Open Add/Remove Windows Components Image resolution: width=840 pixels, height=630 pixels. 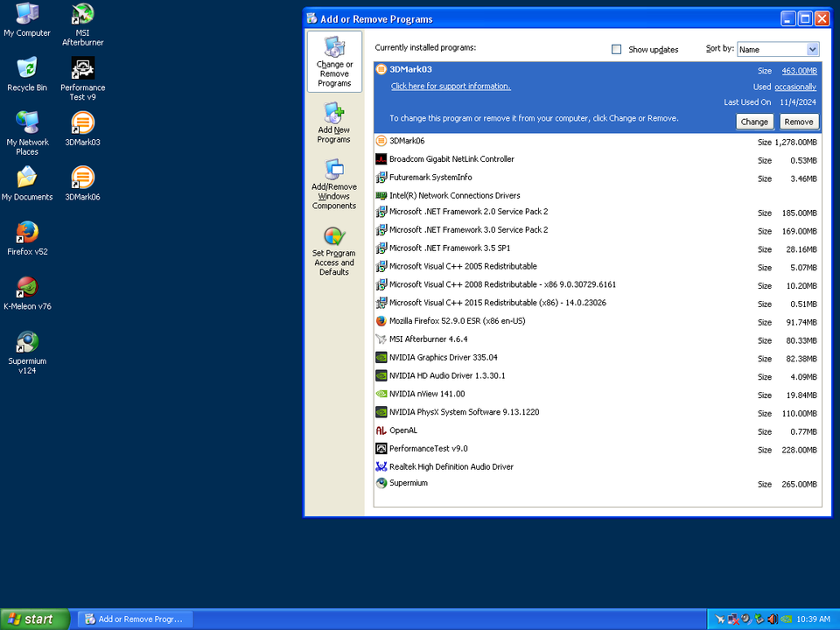(333, 183)
